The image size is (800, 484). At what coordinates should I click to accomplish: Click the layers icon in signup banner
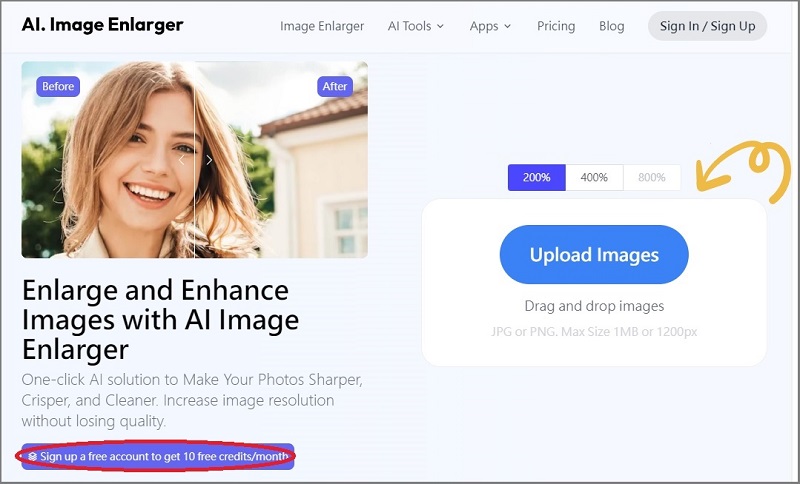coord(33,457)
